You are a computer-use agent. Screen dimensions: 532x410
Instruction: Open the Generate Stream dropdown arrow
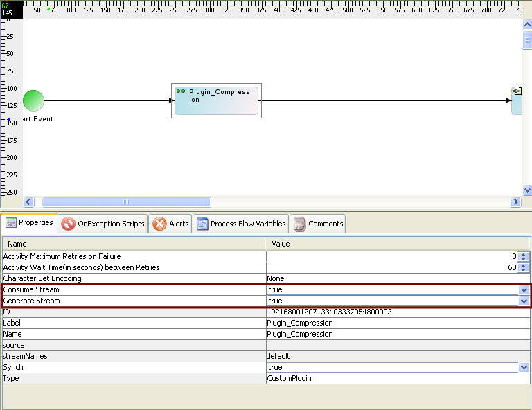click(524, 301)
